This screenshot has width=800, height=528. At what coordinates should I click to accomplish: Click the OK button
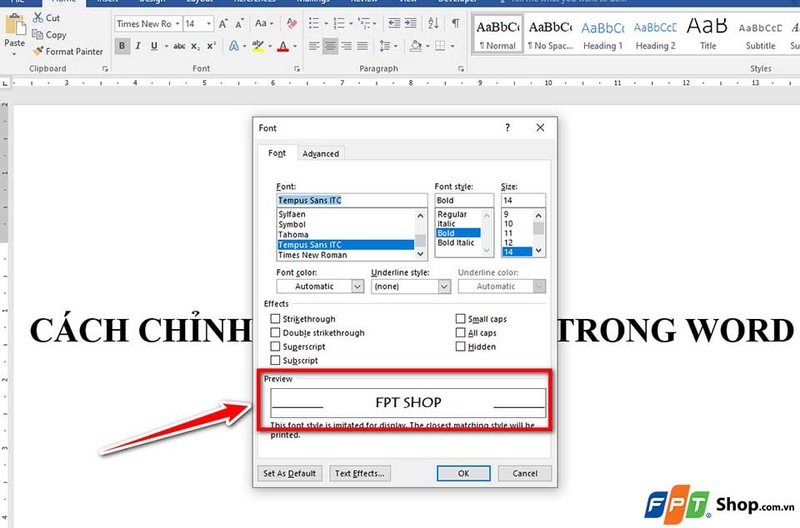point(463,473)
